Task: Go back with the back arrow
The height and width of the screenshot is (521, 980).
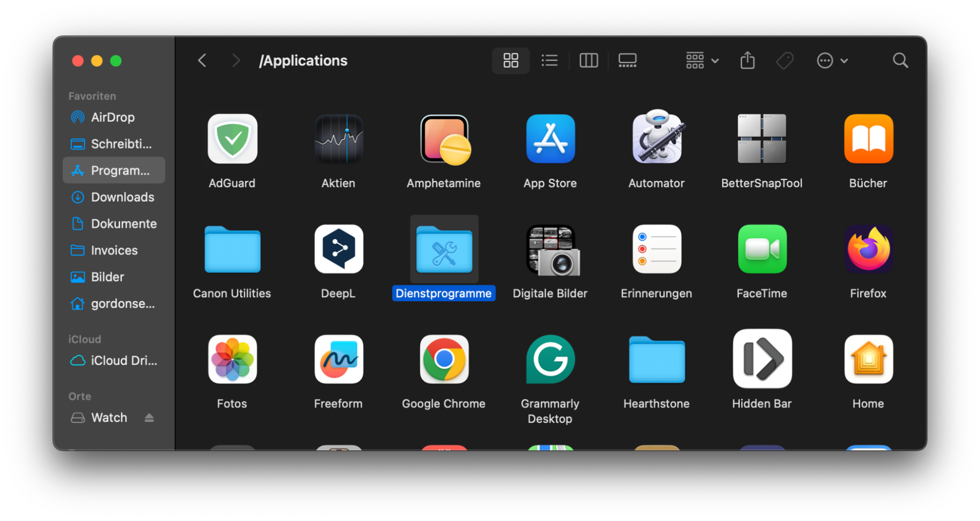Action: coord(202,61)
